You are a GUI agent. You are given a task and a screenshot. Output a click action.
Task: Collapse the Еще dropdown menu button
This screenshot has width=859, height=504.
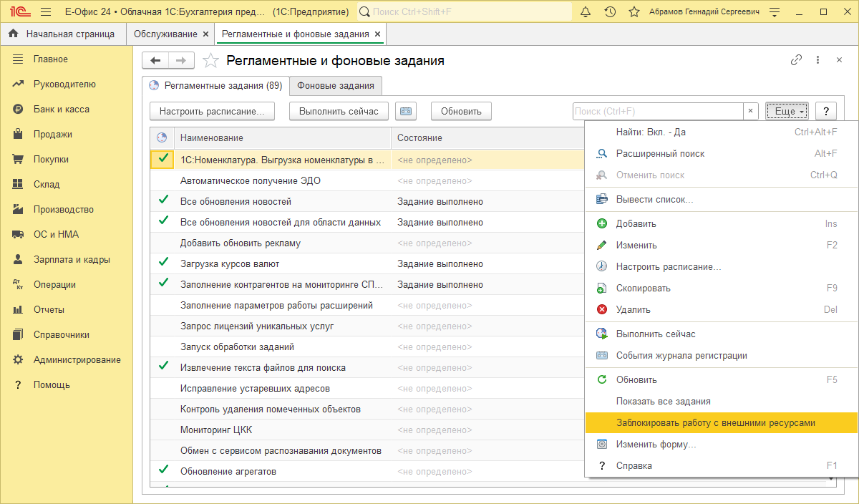tap(787, 111)
